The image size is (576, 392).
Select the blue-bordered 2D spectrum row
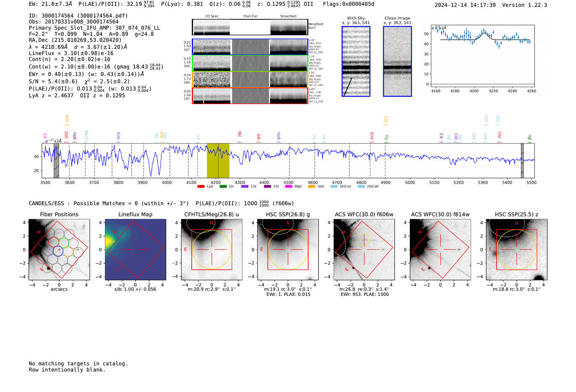250,47
